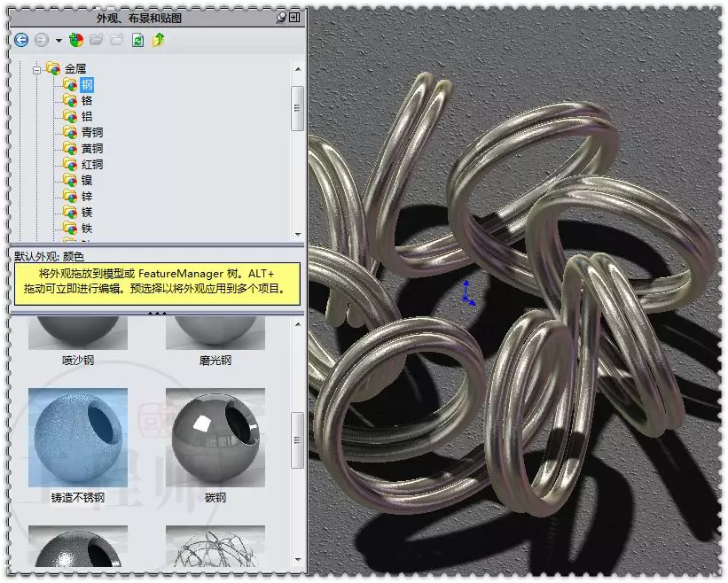Select the 磨光钢 appearance thumbnail

tap(215, 332)
